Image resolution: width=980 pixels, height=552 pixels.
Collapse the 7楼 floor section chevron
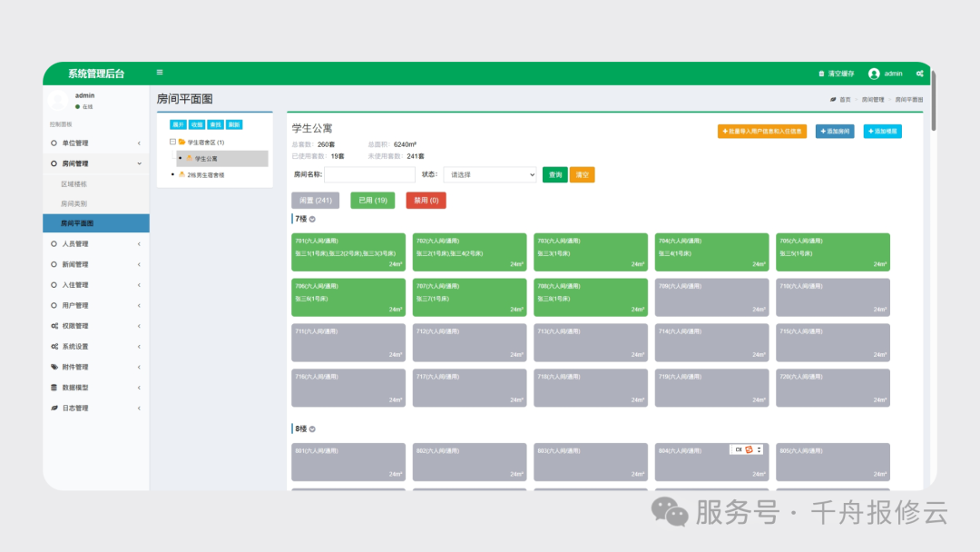click(312, 219)
